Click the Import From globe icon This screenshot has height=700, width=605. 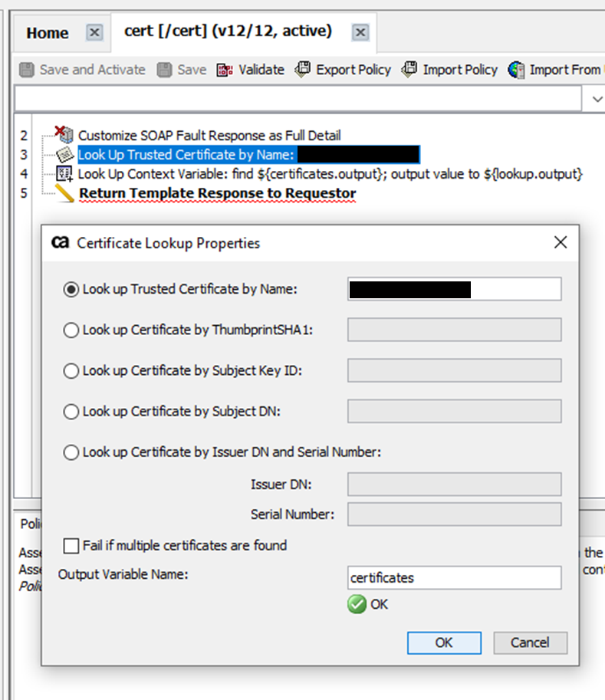[x=516, y=70]
